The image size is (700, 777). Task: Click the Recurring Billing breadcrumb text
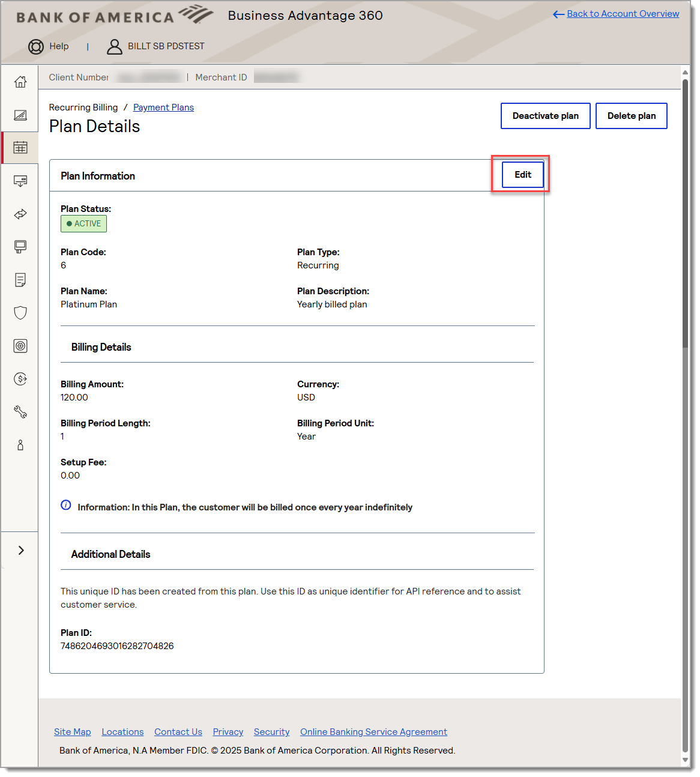coord(83,107)
